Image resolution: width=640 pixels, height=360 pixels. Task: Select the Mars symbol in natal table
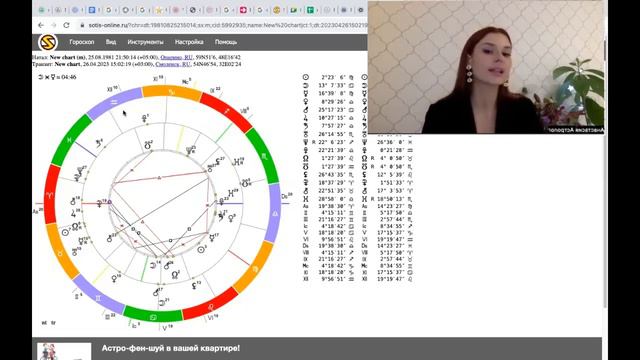[x=306, y=110]
